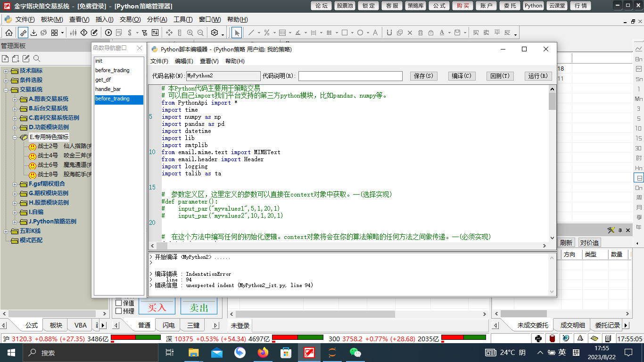Click the zoom in magnifier icon
The width and height of the screenshot is (644, 362).
190,33
